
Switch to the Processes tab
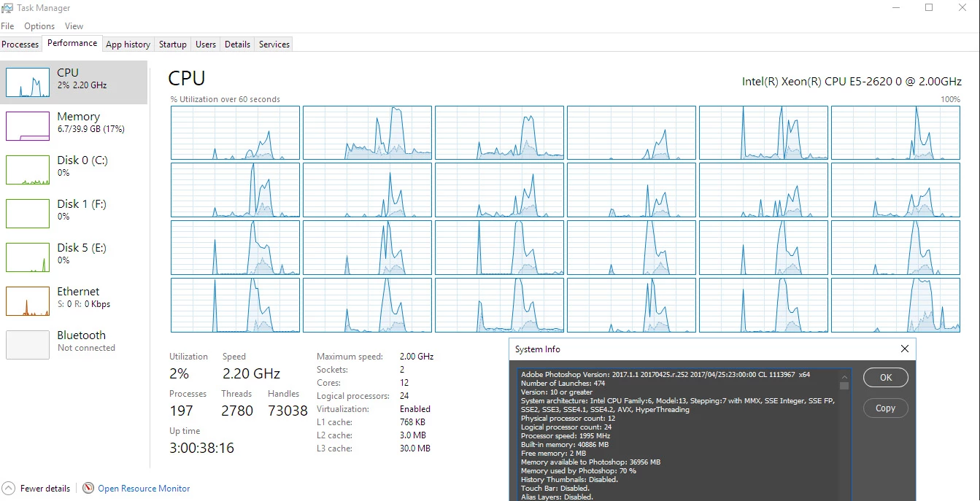click(x=20, y=44)
